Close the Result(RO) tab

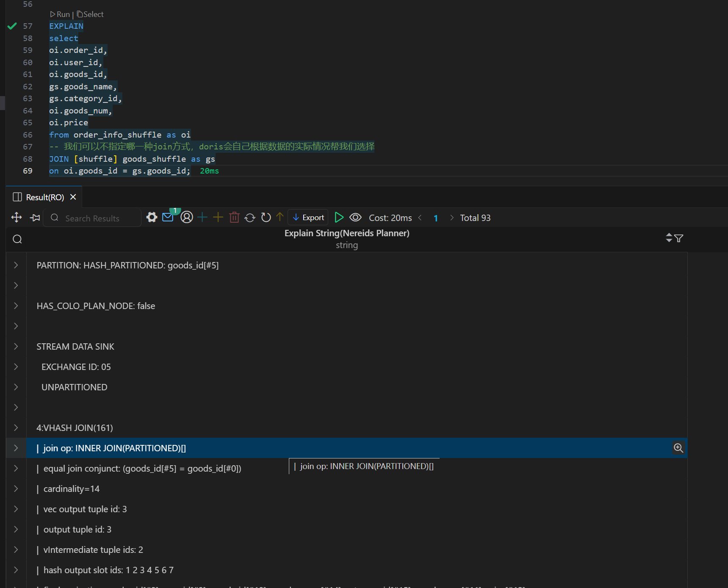pyautogui.click(x=73, y=197)
